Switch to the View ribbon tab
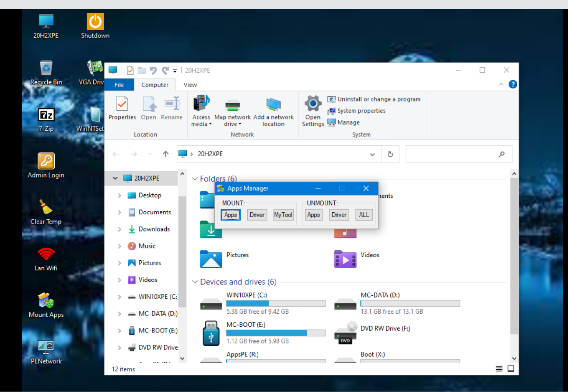This screenshot has height=392, width=568. tap(190, 85)
